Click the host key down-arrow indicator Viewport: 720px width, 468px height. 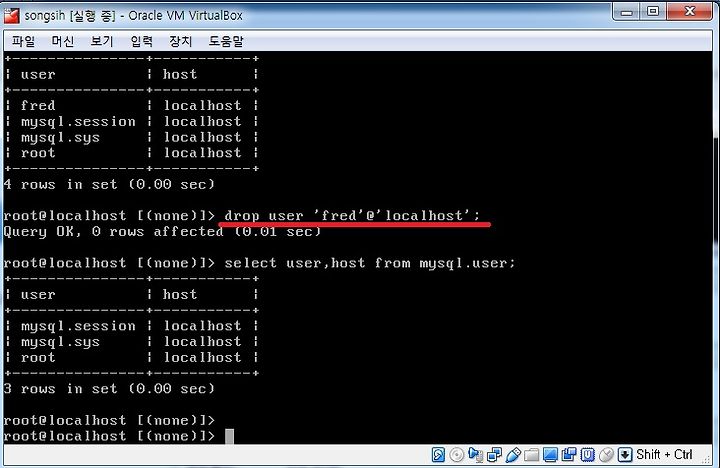pyautogui.click(x=625, y=455)
